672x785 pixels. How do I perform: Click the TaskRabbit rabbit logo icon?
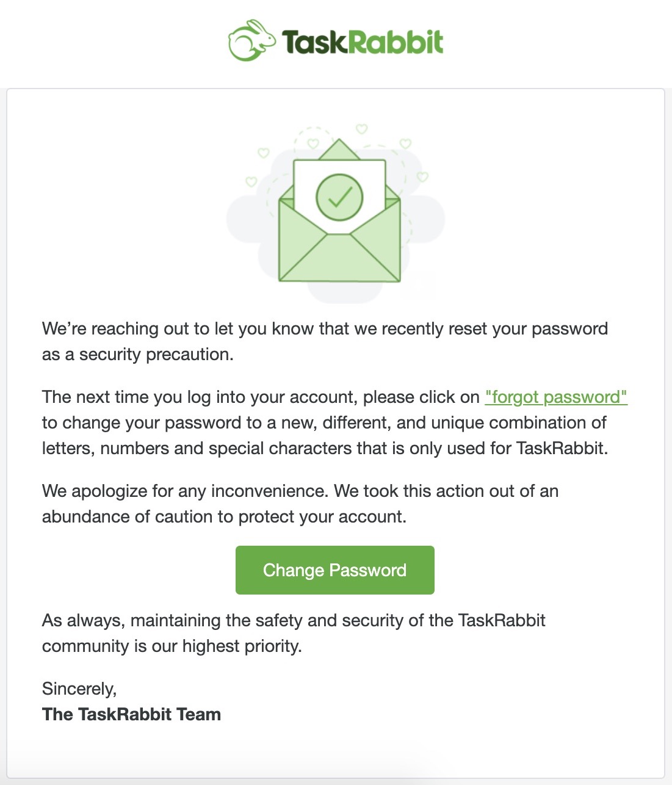(251, 40)
